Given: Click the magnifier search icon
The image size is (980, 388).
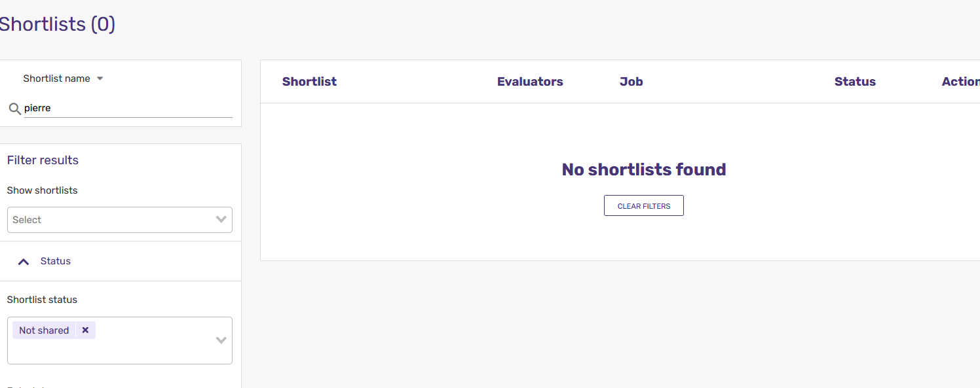Looking at the screenshot, I should pos(14,109).
